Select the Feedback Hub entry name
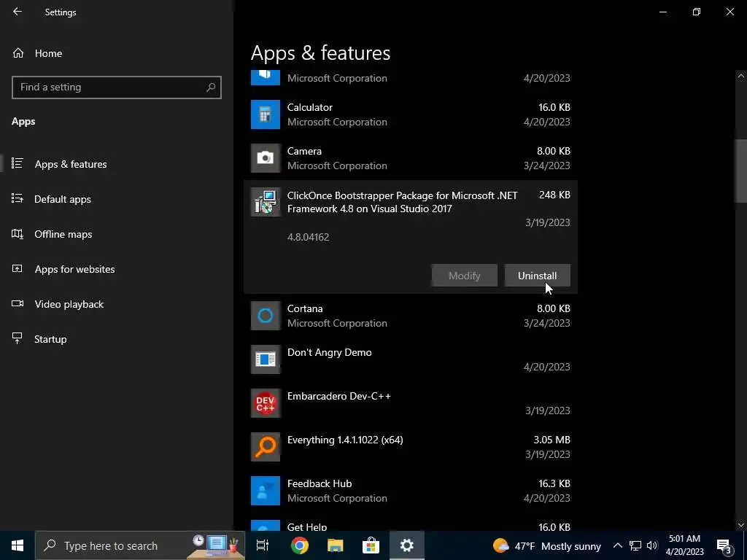Image resolution: width=747 pixels, height=560 pixels. (320, 483)
